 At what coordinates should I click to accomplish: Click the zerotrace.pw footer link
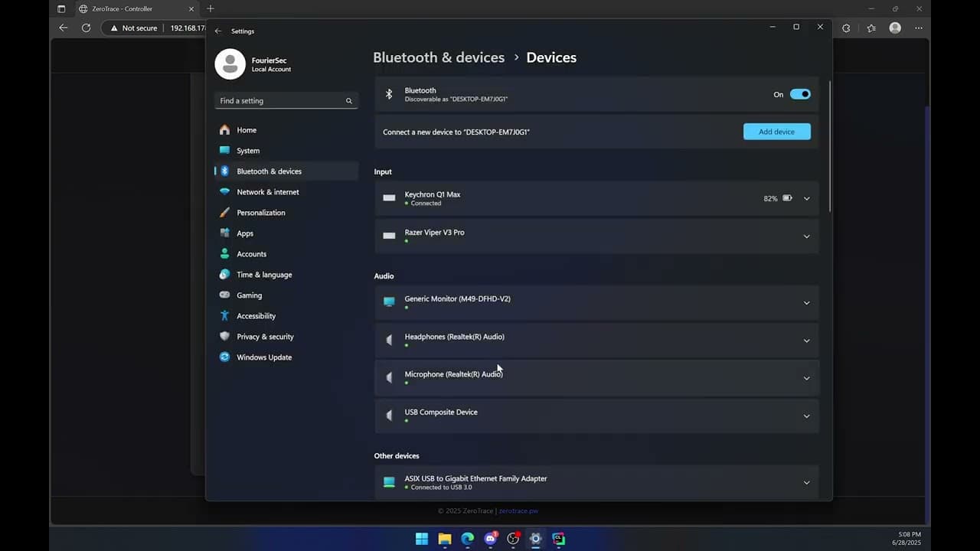[518, 511]
